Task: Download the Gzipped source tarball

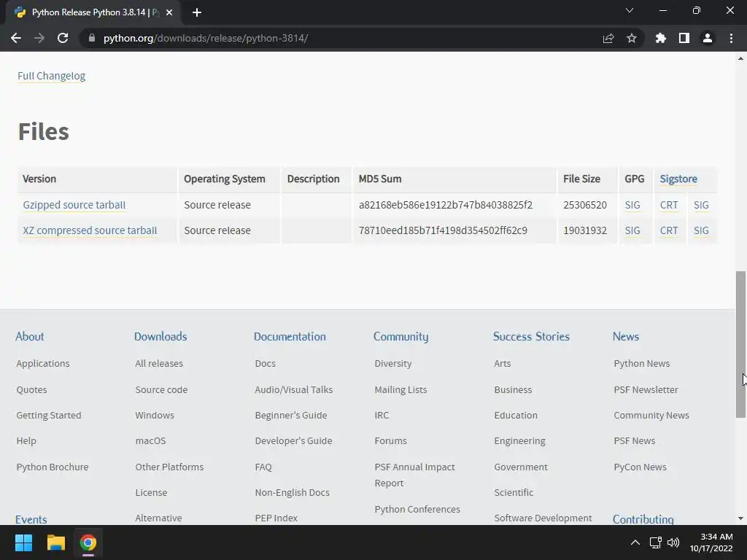Action: pos(74,205)
